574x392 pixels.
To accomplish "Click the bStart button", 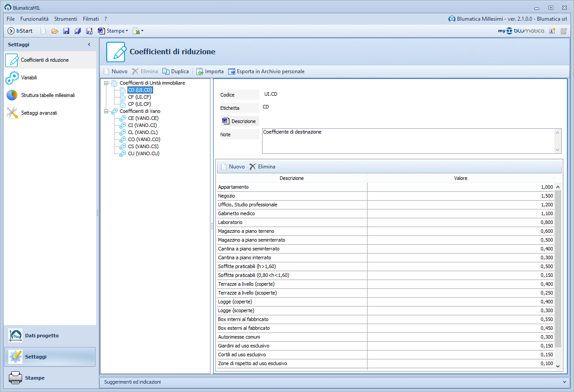I will (x=20, y=31).
